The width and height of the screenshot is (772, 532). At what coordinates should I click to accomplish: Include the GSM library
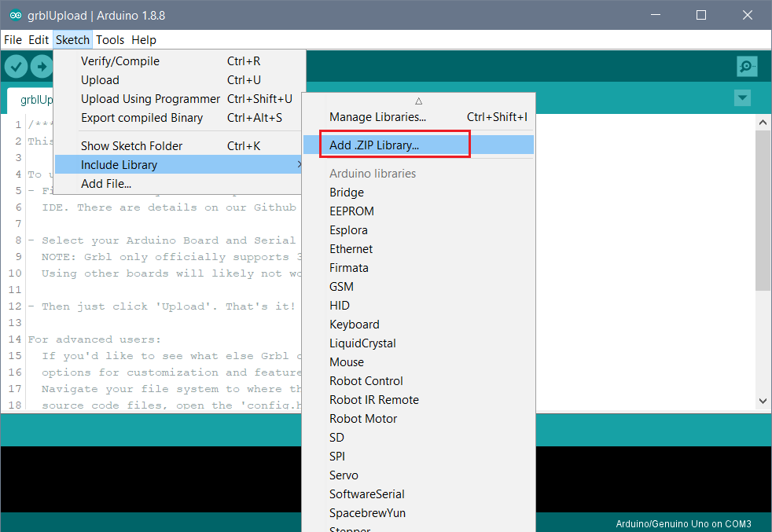coord(418,286)
